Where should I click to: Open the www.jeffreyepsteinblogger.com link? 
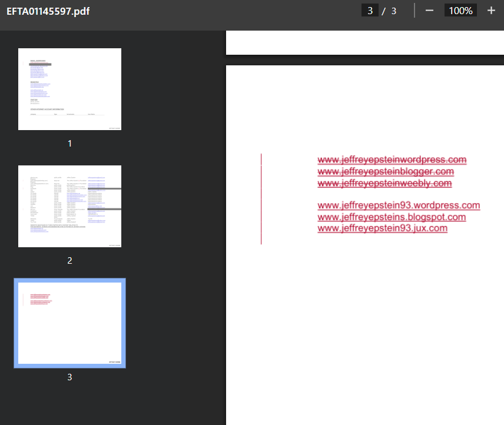coord(386,171)
